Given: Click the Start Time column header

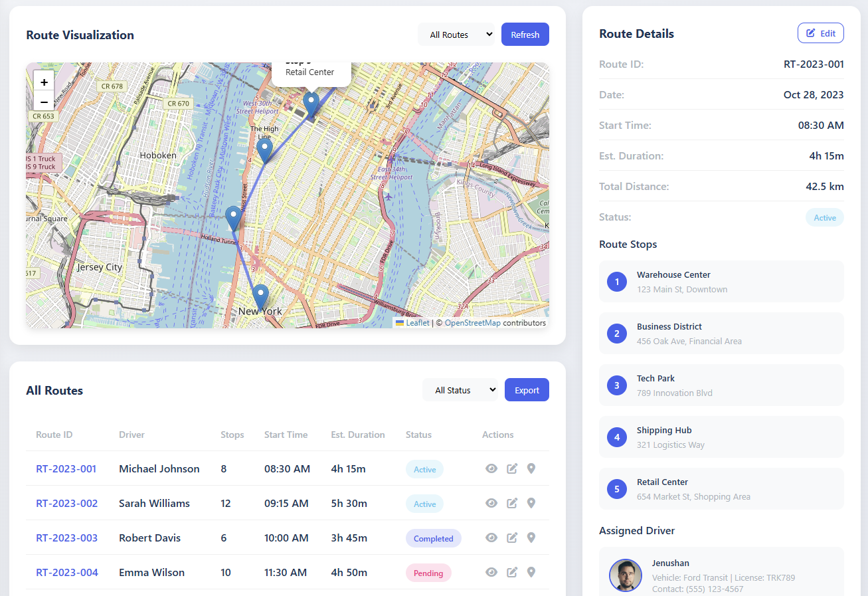Looking at the screenshot, I should (286, 435).
